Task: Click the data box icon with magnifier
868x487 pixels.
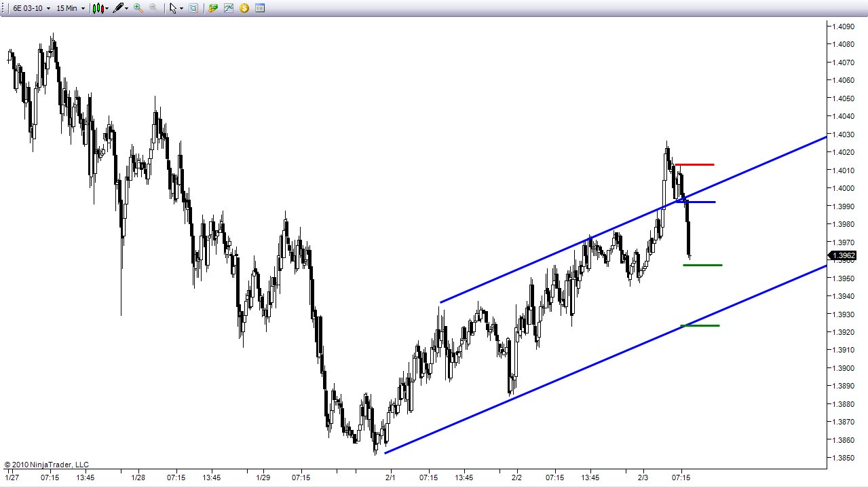Action: click(x=193, y=8)
